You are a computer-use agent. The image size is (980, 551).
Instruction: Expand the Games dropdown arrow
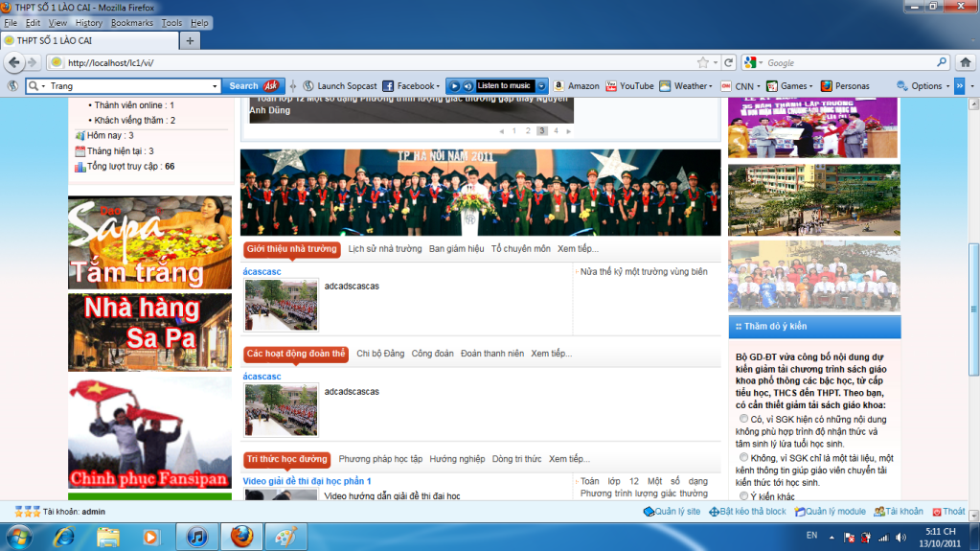(810, 86)
